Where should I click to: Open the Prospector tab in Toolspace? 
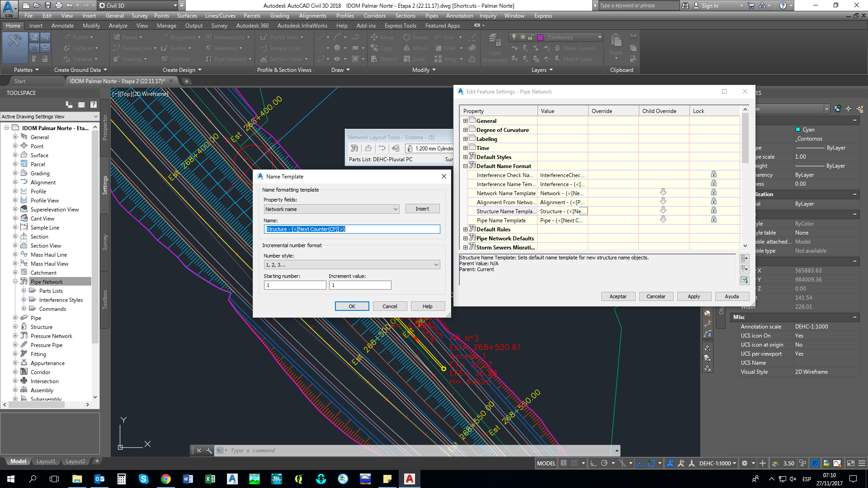(105, 128)
